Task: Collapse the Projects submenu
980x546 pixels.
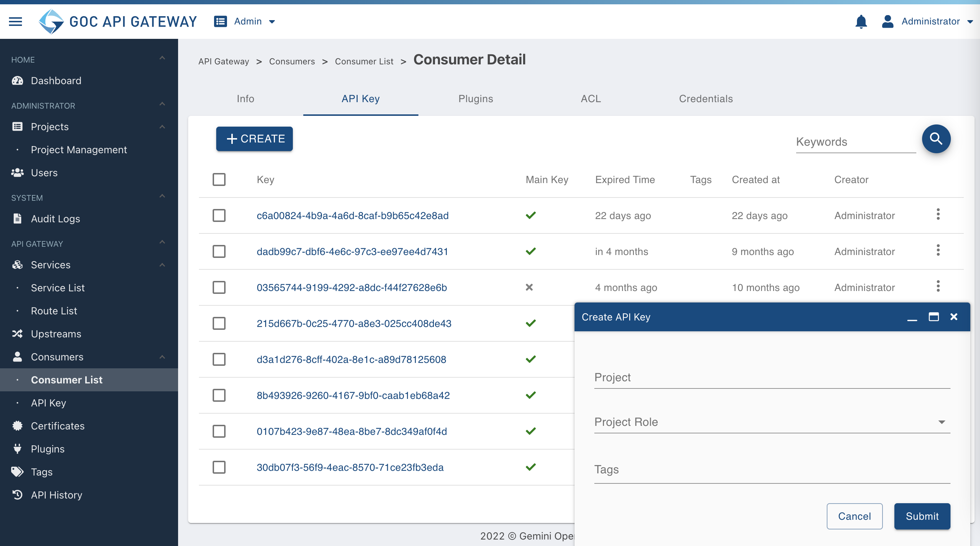Action: (x=162, y=127)
